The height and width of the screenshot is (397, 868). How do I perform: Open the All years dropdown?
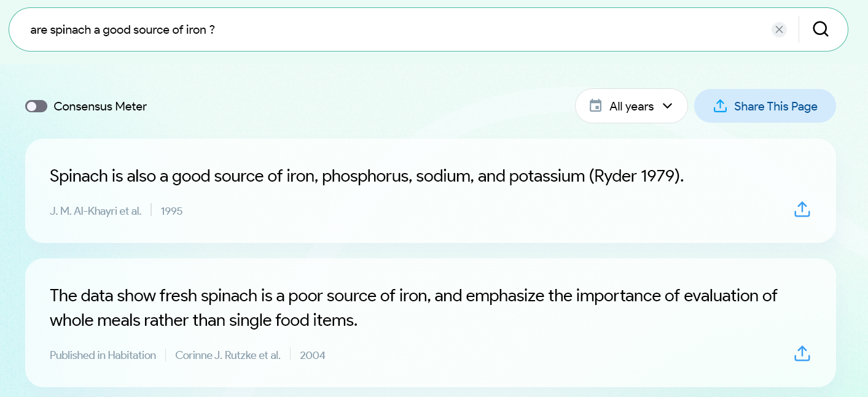[x=631, y=106]
